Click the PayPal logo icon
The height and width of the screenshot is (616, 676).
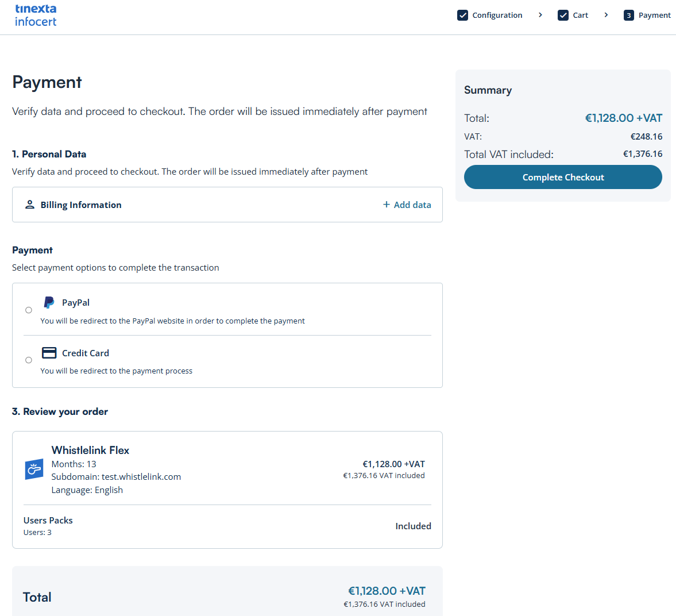pyautogui.click(x=49, y=303)
